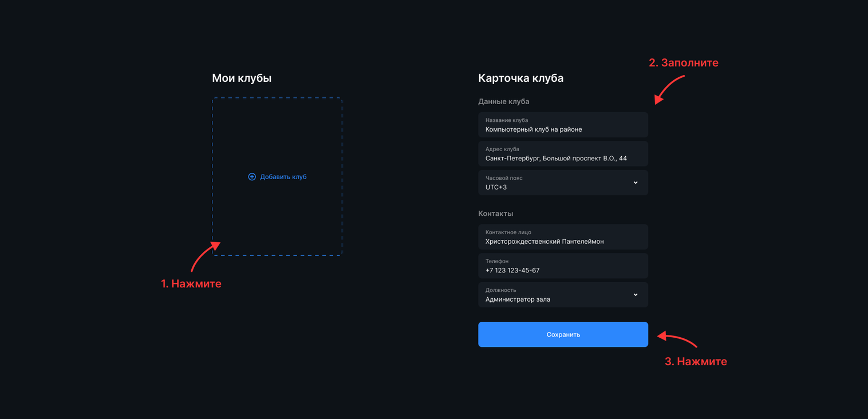This screenshot has width=868, height=419.
Task: Open the Часовой пояс dropdown
Action: click(563, 183)
